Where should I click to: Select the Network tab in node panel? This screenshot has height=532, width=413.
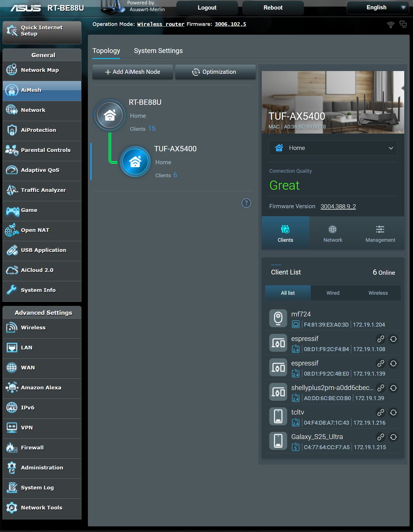[x=333, y=233]
